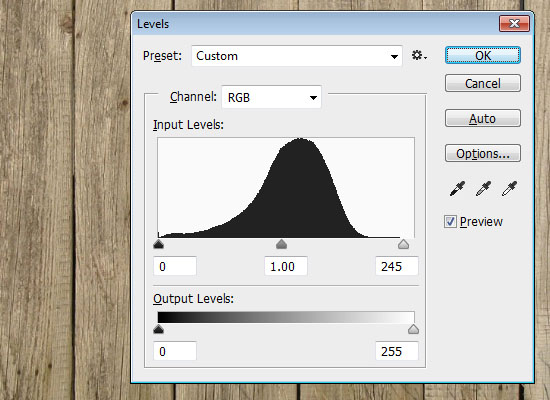Viewport: 550px width, 400px height.
Task: Click the input shadow slider handle
Action: [159, 244]
